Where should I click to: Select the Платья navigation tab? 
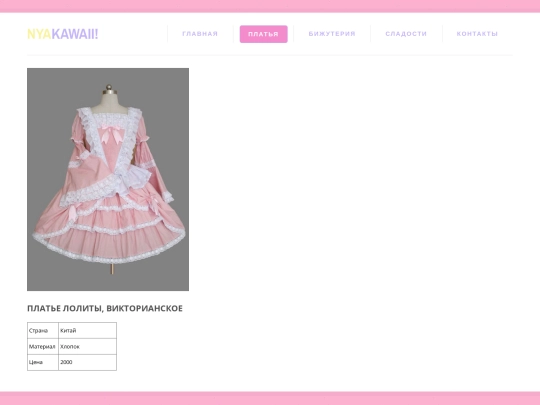pyautogui.click(x=263, y=34)
